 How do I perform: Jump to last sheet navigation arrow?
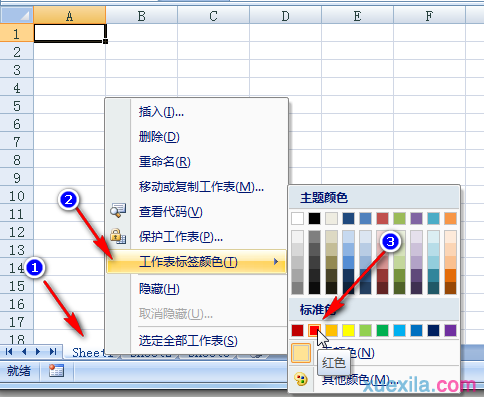[x=53, y=351]
